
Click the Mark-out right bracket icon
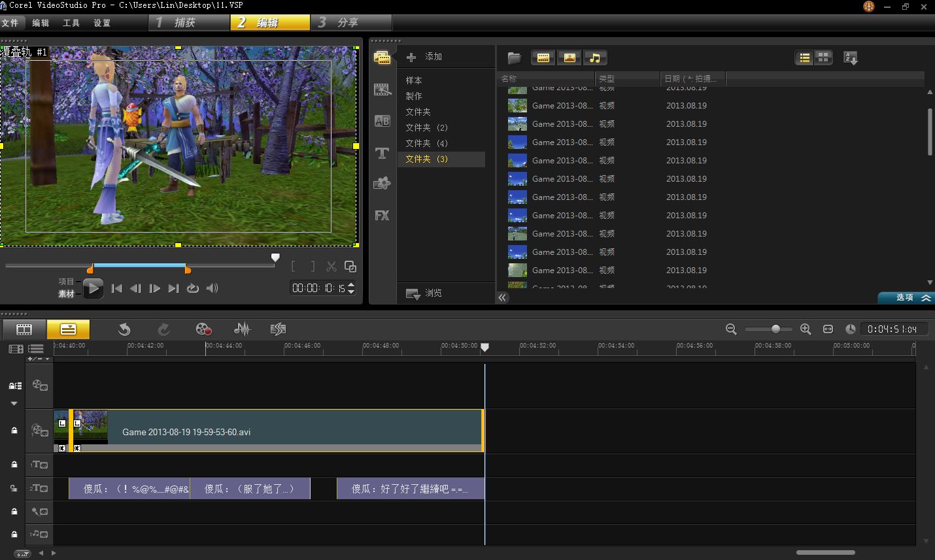pos(313,267)
